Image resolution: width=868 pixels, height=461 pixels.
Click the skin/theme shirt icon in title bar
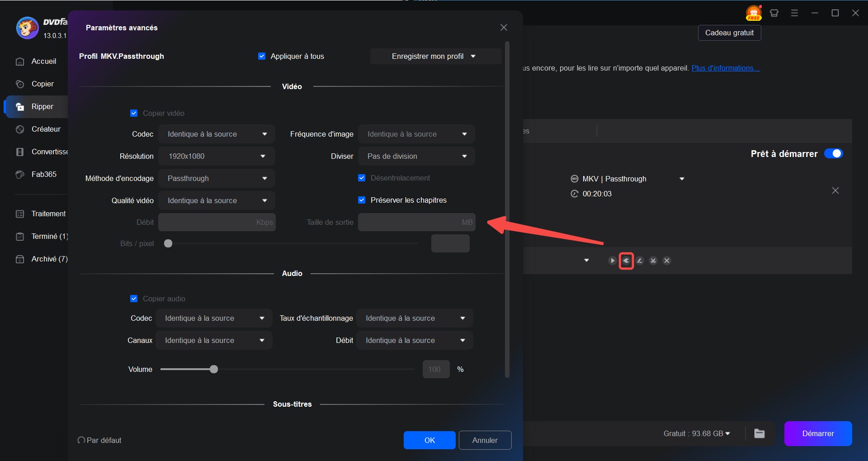pyautogui.click(x=774, y=13)
